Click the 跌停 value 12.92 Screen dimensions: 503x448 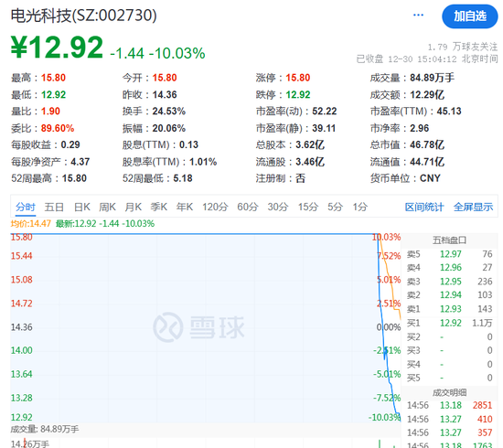[298, 94]
